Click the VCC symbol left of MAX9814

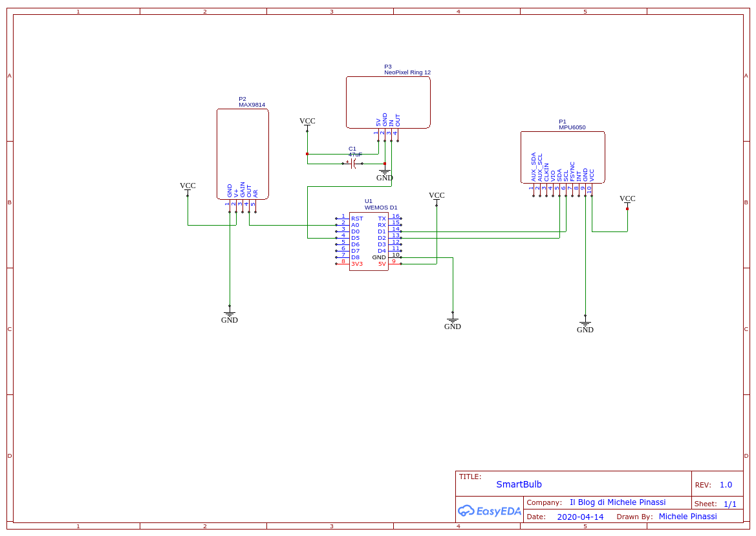pos(188,188)
